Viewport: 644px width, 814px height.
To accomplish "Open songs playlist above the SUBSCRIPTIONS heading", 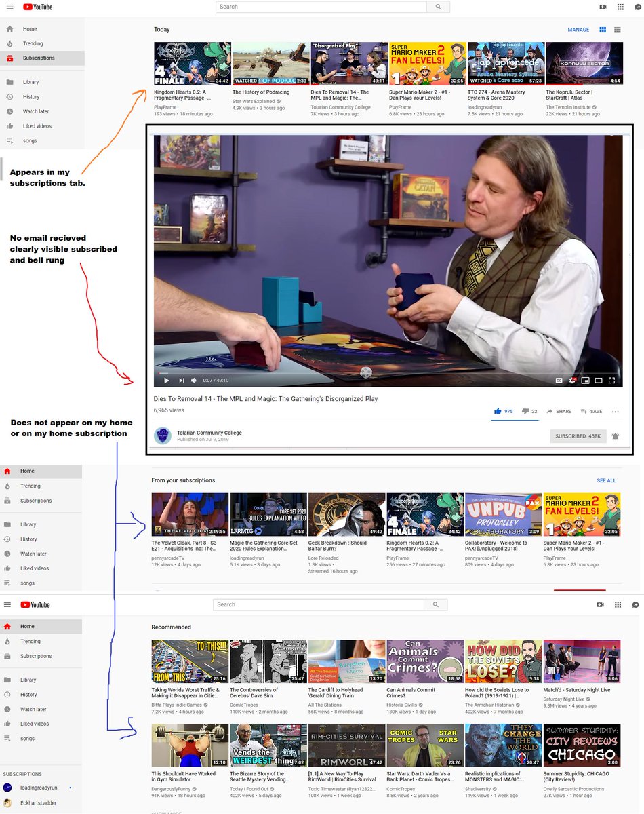I will [42, 739].
